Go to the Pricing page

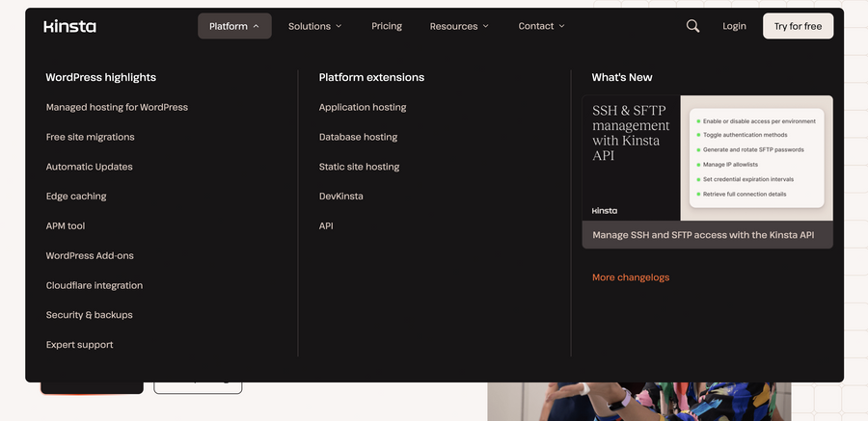click(x=387, y=26)
